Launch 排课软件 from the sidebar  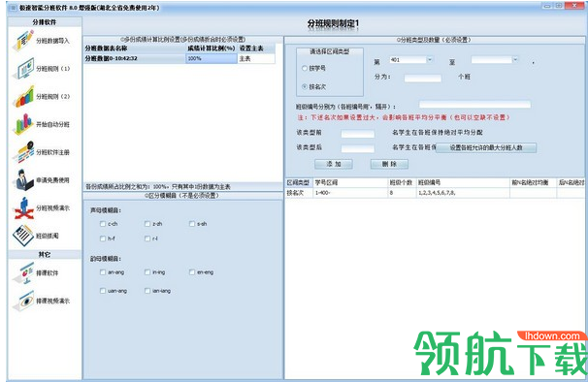click(36, 272)
